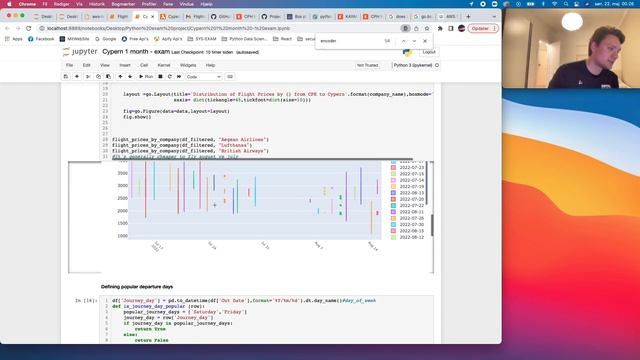
Task: Open the Google bookmark
Action: (x=105, y=39)
